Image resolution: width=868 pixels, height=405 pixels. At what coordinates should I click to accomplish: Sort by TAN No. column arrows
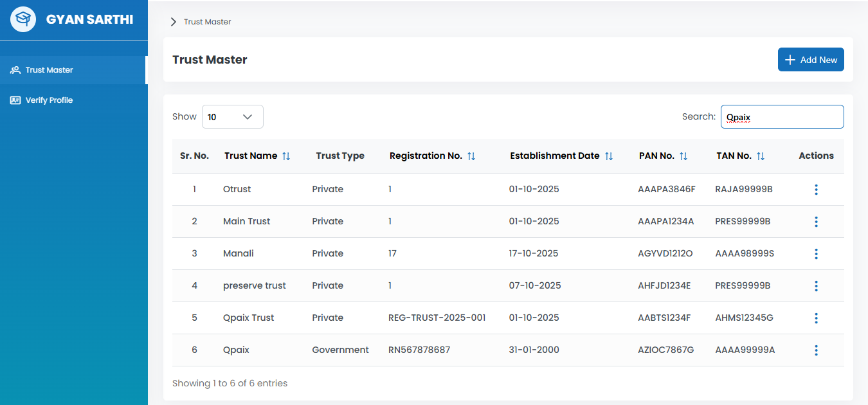[x=760, y=156]
